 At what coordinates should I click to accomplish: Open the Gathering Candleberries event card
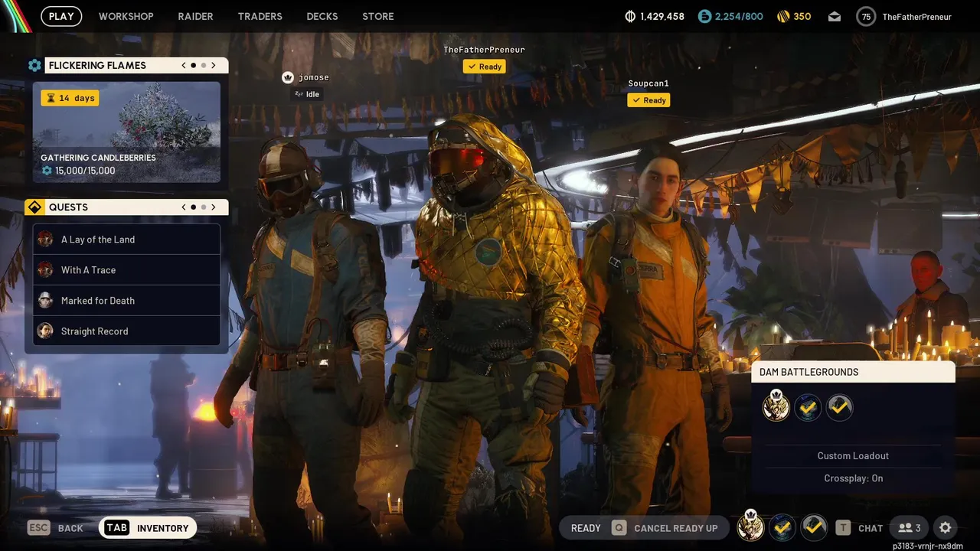[x=126, y=132]
